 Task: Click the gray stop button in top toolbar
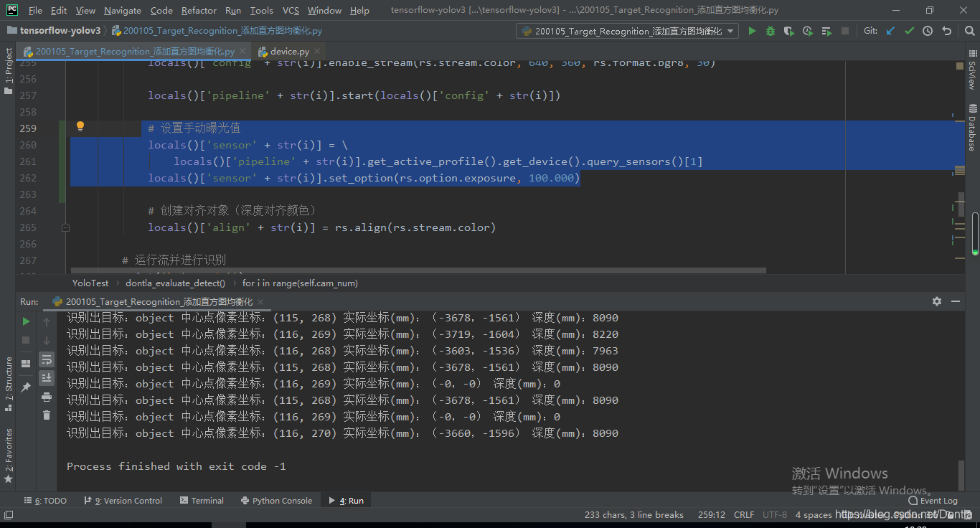845,31
